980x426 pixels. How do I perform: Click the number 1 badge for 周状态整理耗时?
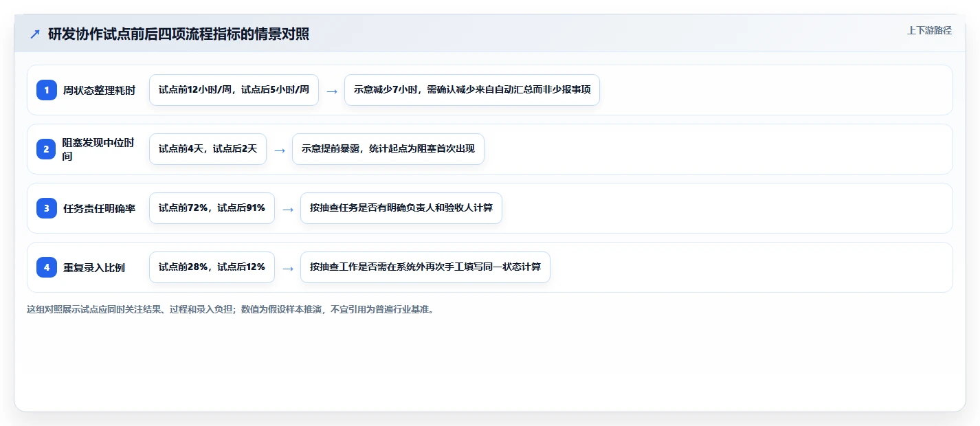point(47,90)
